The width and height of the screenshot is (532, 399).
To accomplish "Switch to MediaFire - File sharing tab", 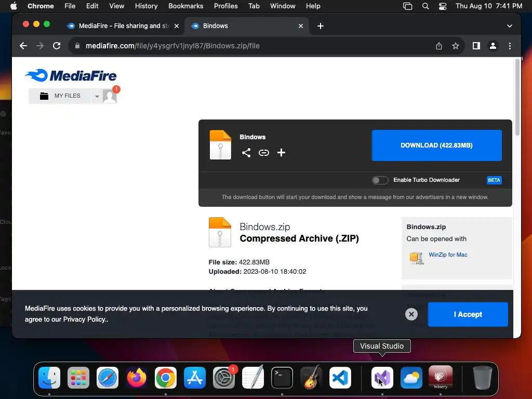I will [x=123, y=26].
